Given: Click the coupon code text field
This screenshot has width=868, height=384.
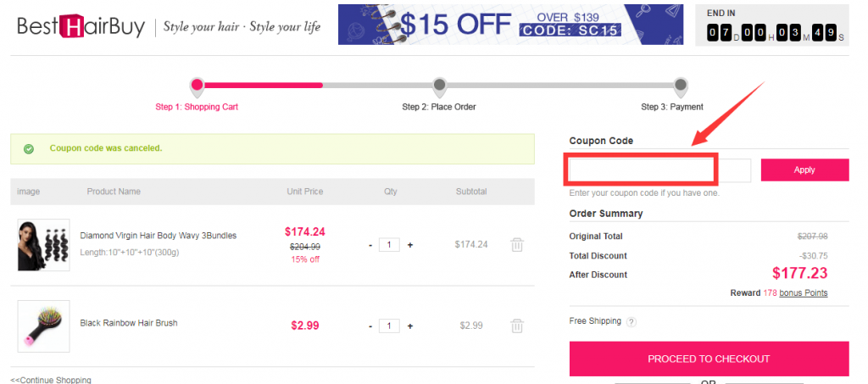Looking at the screenshot, I should point(659,170).
